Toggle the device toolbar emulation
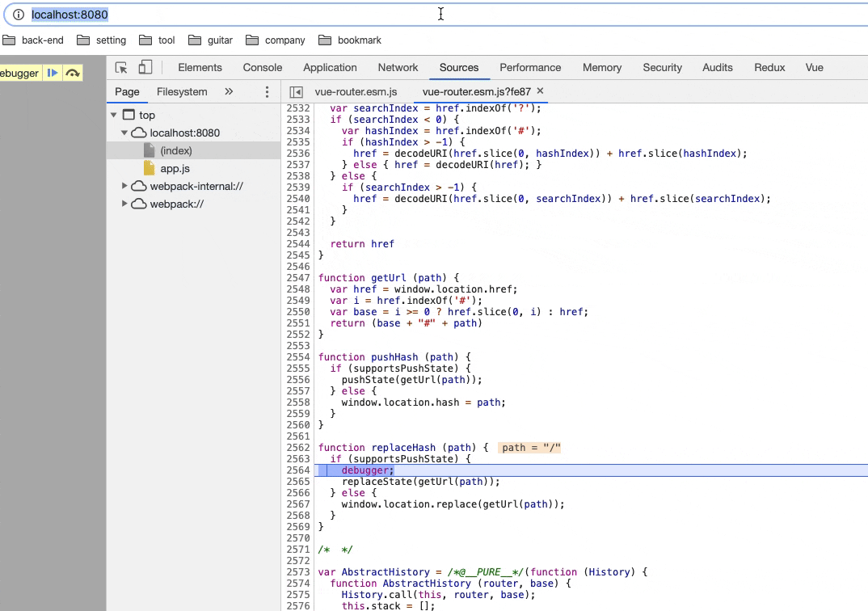 click(x=145, y=67)
